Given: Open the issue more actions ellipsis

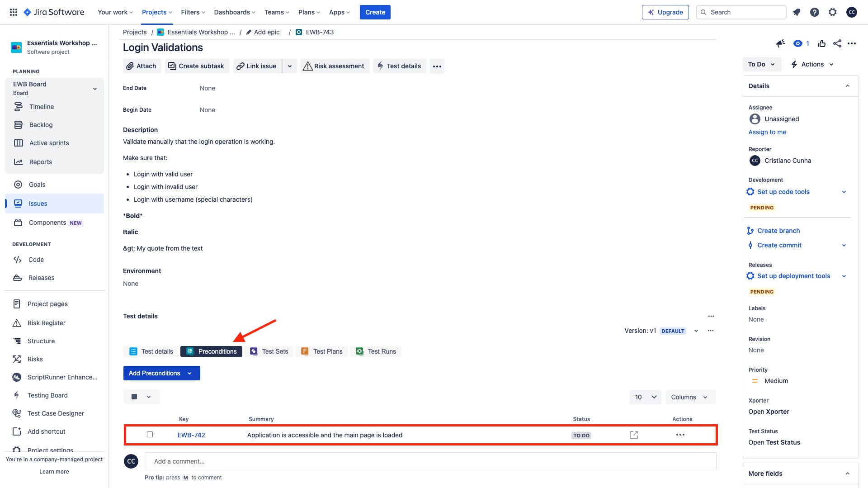Looking at the screenshot, I should pos(852,43).
